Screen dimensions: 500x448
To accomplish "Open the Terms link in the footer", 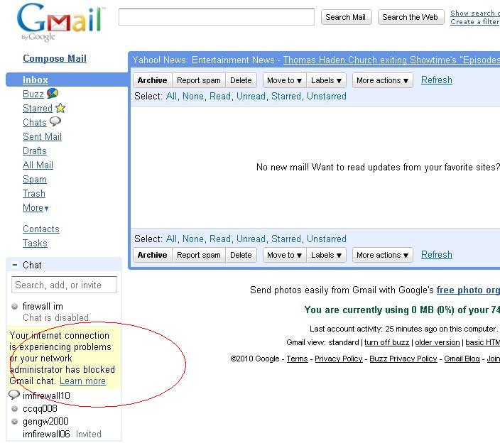I will click(x=297, y=359).
